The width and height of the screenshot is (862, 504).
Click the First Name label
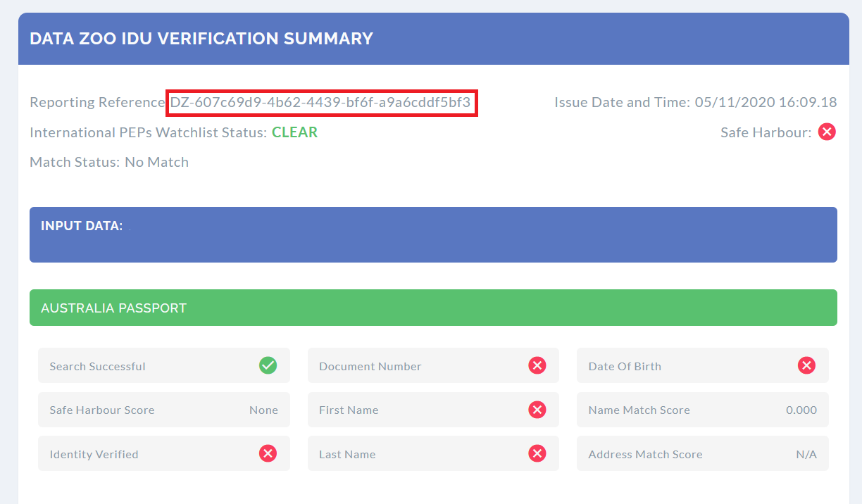pos(349,410)
